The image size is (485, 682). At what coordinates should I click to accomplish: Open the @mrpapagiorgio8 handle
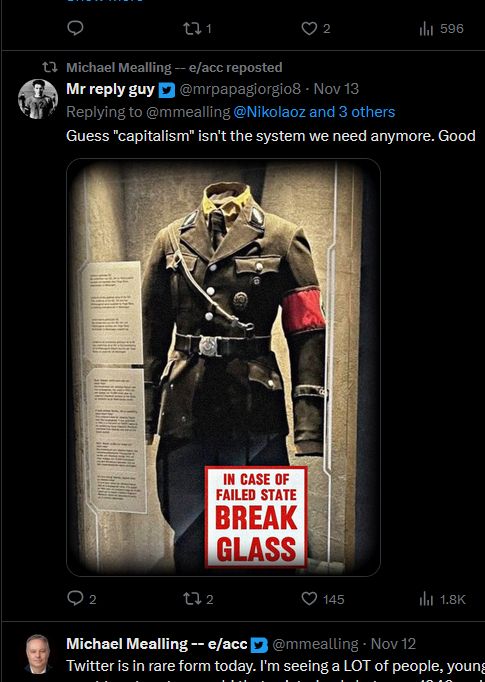pyautogui.click(x=240, y=89)
